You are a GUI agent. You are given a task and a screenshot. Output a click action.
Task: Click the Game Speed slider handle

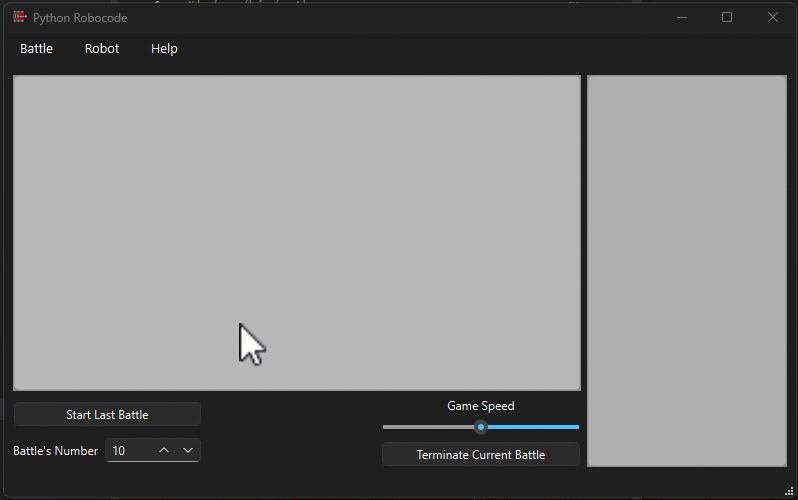point(480,427)
